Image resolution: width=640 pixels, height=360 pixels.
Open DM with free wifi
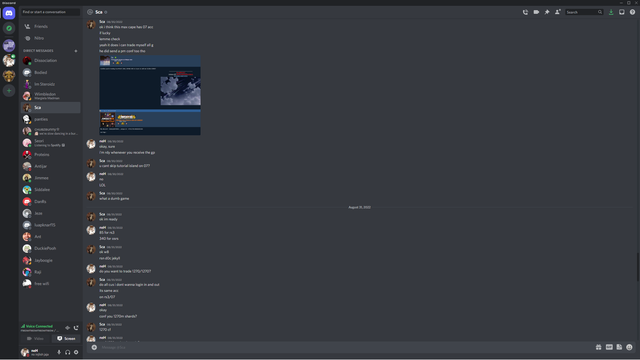point(51,284)
